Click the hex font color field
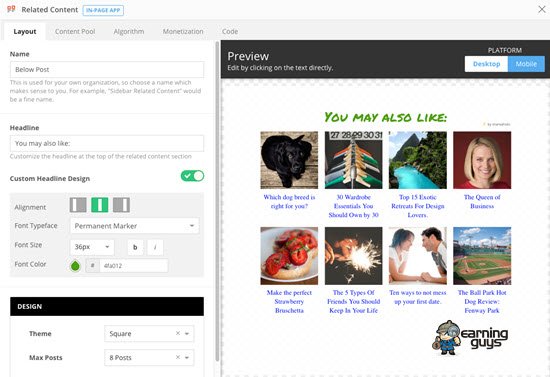The image size is (550, 377). (133, 266)
